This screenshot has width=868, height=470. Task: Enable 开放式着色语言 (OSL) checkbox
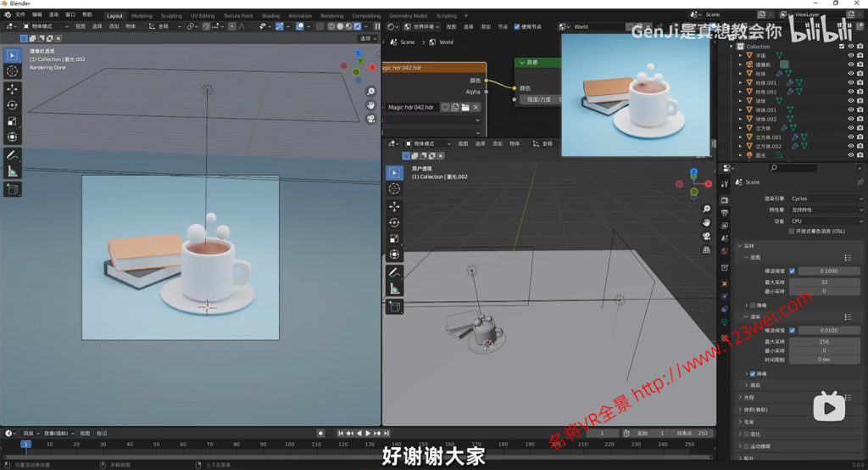792,231
